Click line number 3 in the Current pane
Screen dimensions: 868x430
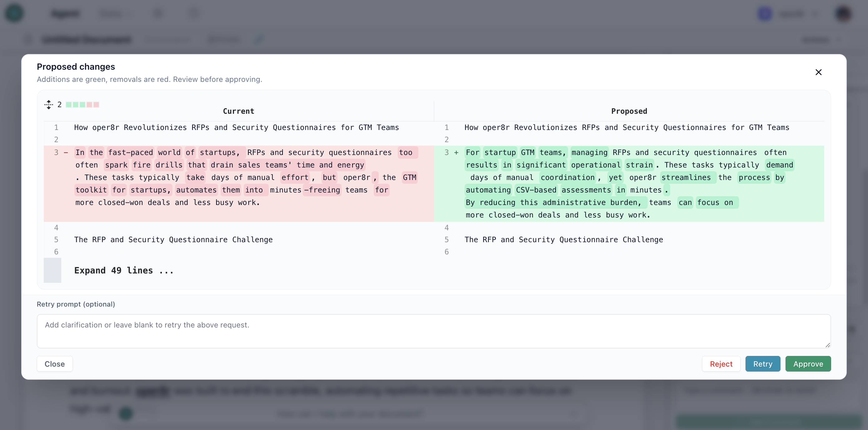[x=56, y=152]
